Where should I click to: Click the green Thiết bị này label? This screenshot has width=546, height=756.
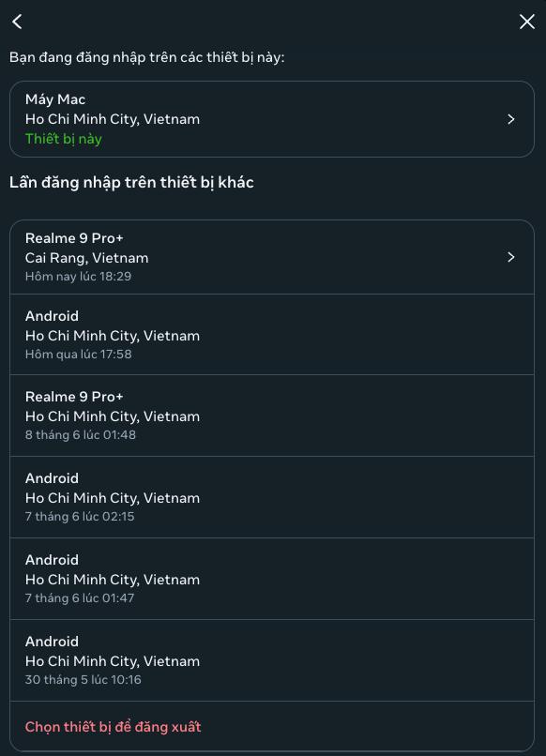coord(63,139)
